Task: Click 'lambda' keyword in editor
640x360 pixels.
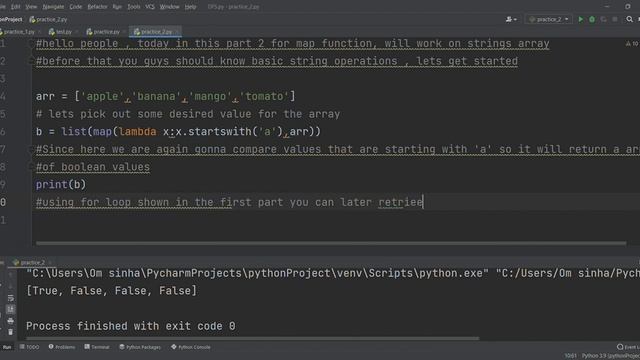Action: (138, 131)
